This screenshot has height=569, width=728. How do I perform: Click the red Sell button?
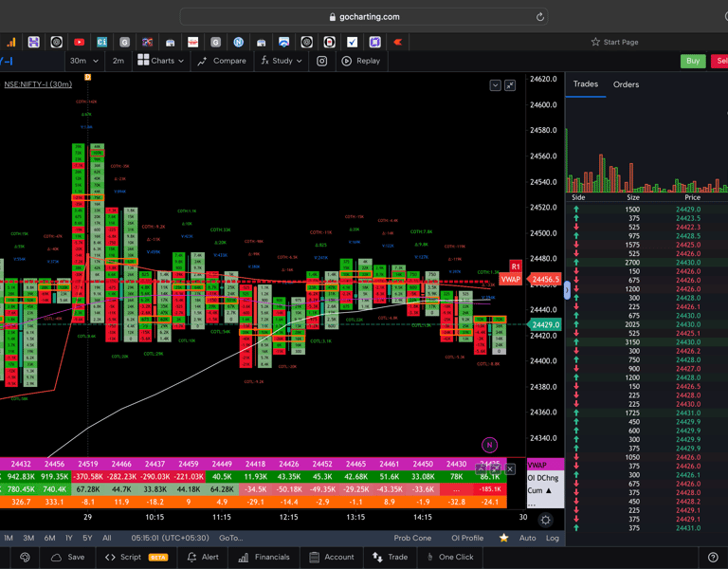click(x=720, y=61)
